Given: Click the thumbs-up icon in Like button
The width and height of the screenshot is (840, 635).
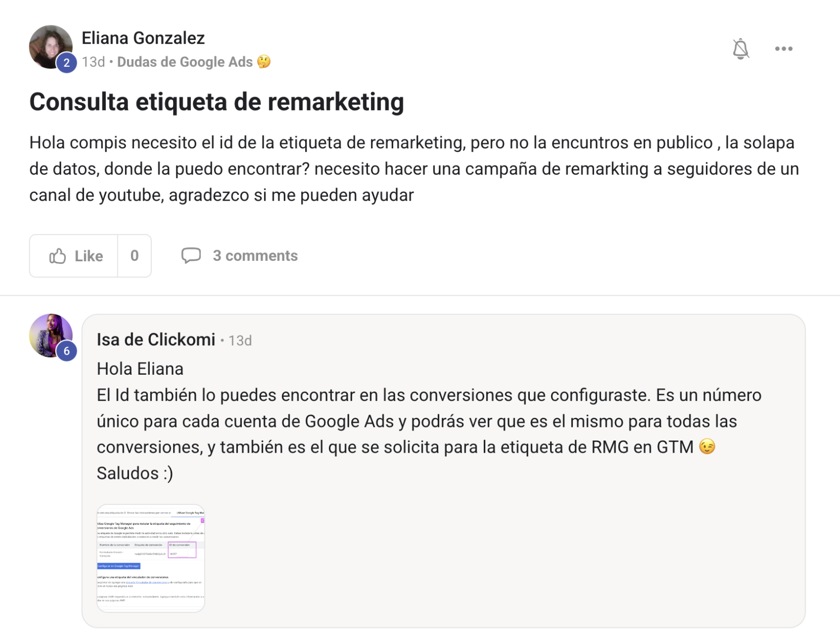Looking at the screenshot, I should 58,256.
